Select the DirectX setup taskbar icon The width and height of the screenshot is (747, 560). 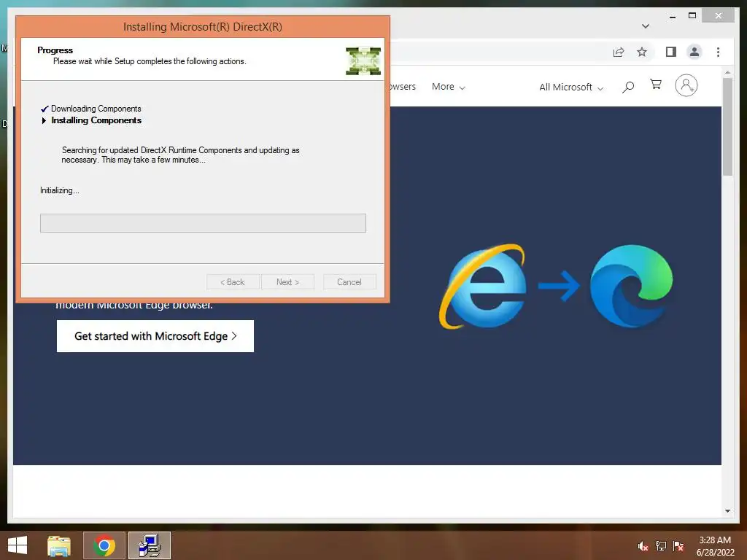coord(150,545)
